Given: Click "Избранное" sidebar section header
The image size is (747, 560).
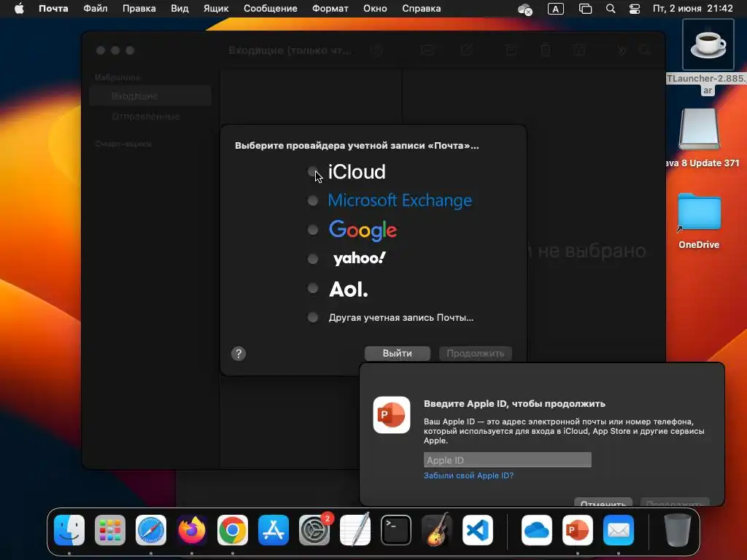Looking at the screenshot, I should (117, 77).
